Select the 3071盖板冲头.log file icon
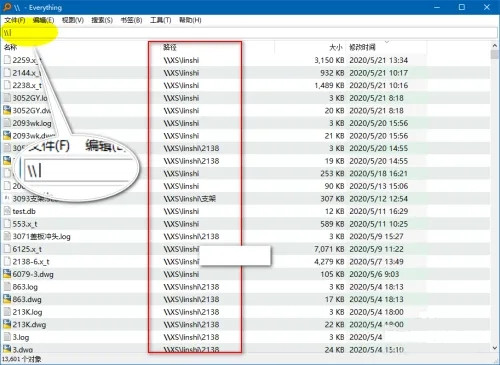The width and height of the screenshot is (500, 365). pos(7,236)
